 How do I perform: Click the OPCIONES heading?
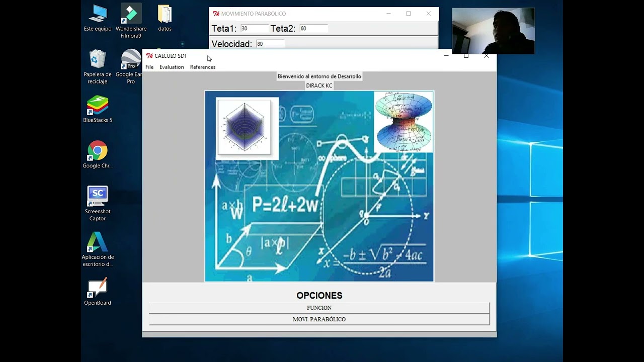tap(319, 296)
